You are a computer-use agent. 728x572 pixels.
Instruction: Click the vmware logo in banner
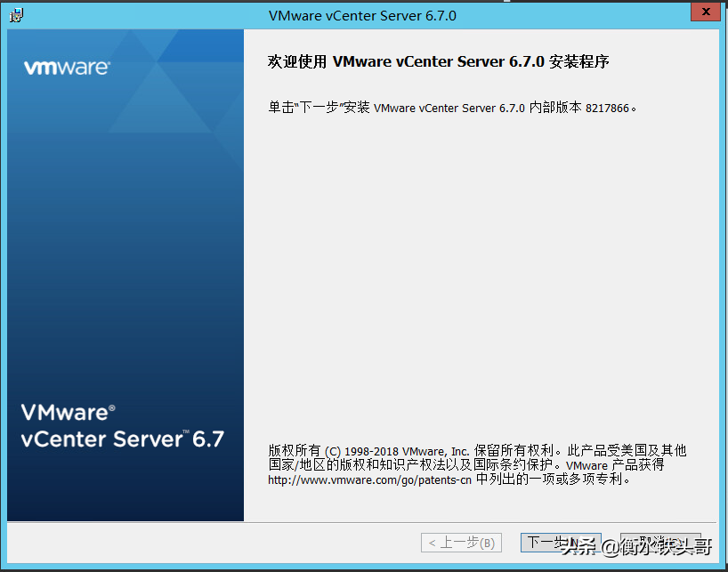point(67,68)
